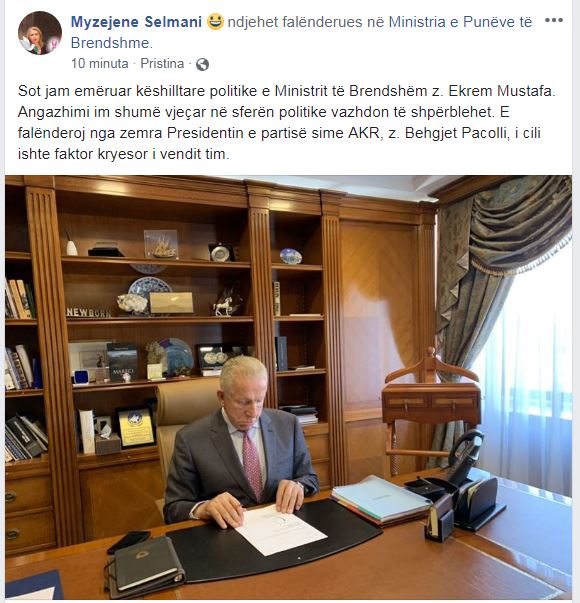Click the white horse figurine in the photo
The image size is (580, 603).
click(x=224, y=306)
